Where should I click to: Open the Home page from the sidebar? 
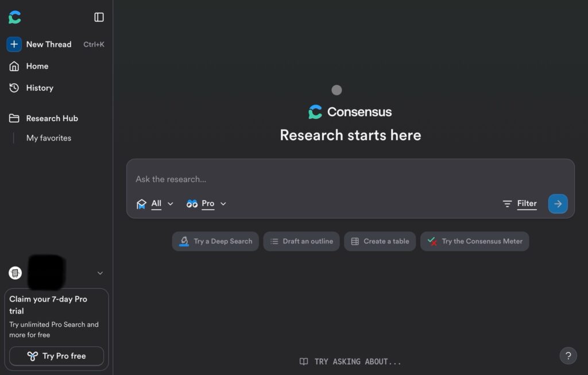click(x=37, y=66)
